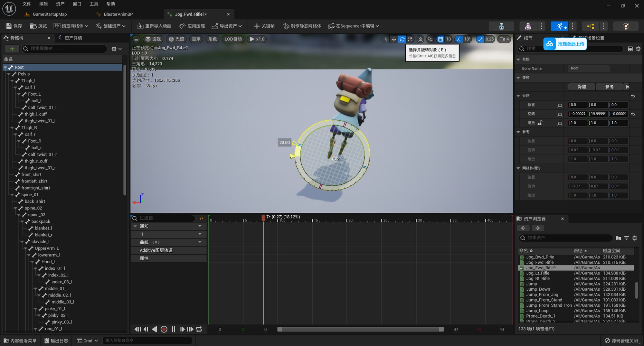Add new bone with green plus button
Viewport: 644px width, 346px height.
(12, 49)
